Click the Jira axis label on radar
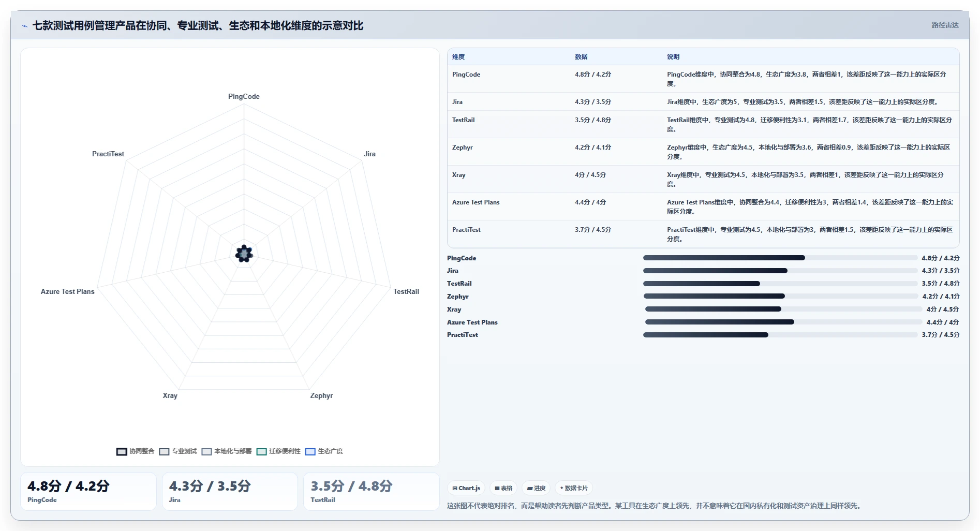This screenshot has width=980, height=531. 369,154
